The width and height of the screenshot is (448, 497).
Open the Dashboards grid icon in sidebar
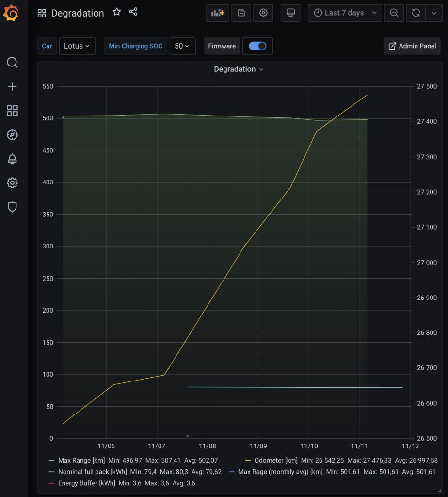12,111
